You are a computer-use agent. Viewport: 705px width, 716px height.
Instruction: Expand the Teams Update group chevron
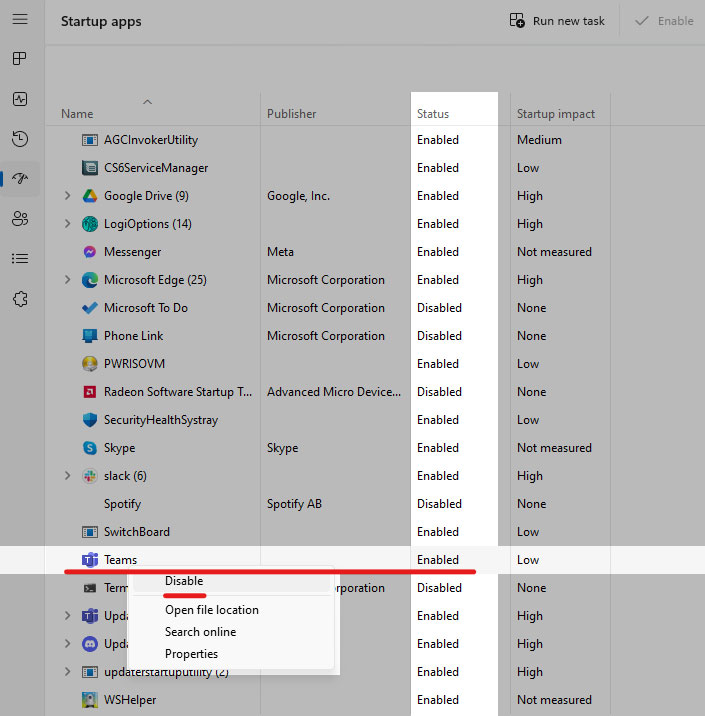coord(68,616)
